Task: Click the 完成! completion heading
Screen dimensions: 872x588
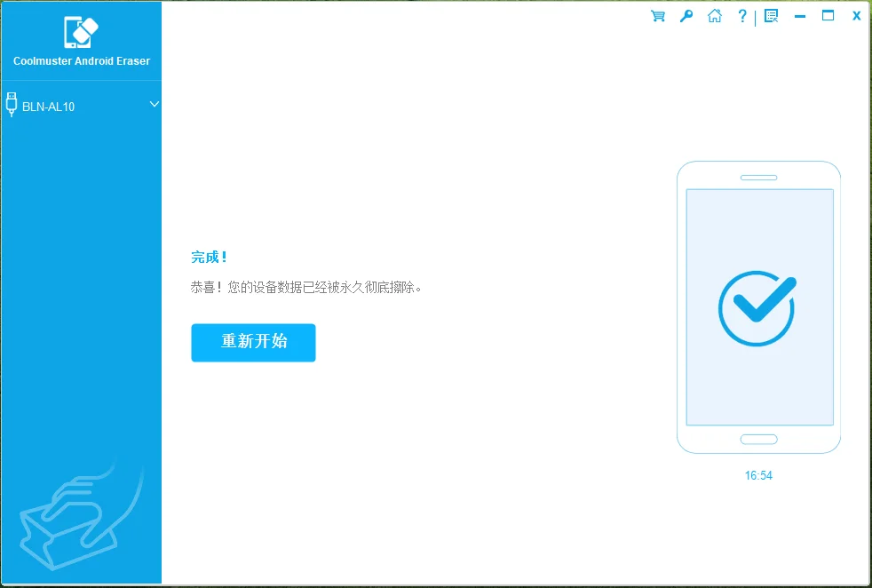Action: (x=209, y=256)
